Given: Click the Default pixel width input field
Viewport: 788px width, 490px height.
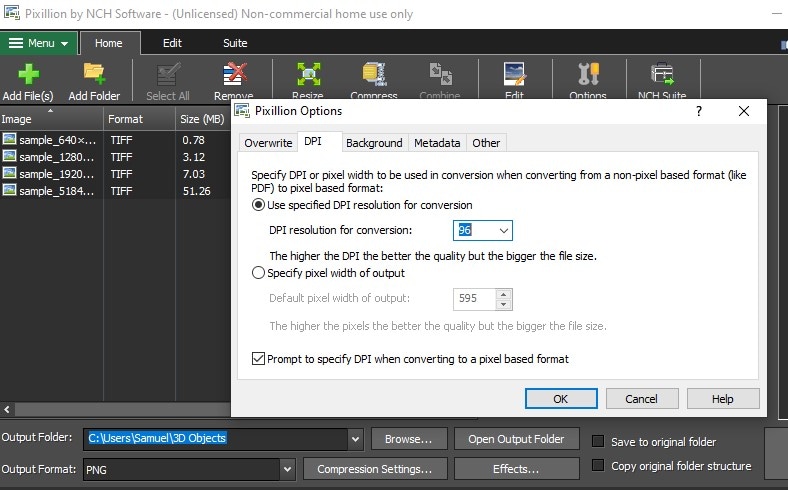Looking at the screenshot, I should 474,299.
